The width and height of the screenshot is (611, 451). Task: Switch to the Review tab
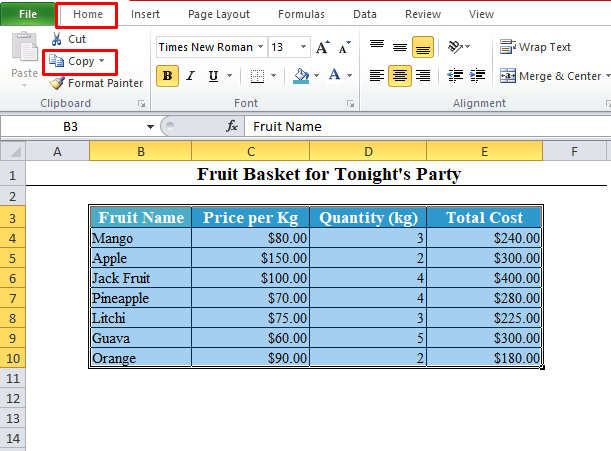click(423, 14)
